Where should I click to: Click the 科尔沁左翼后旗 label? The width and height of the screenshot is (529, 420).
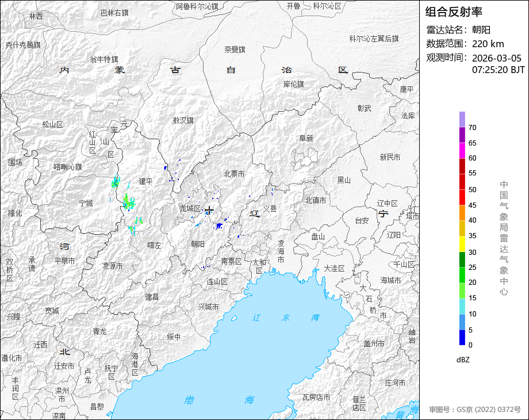[374, 39]
